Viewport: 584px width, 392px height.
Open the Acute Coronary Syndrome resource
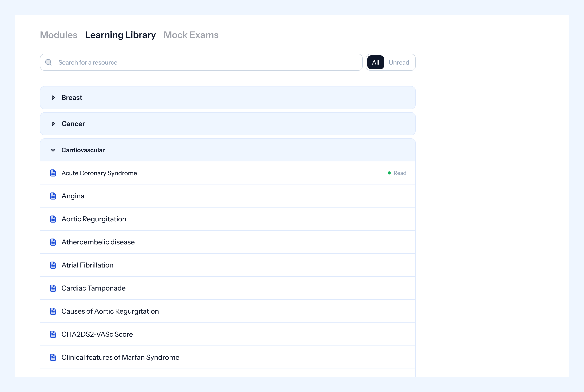coord(228,173)
